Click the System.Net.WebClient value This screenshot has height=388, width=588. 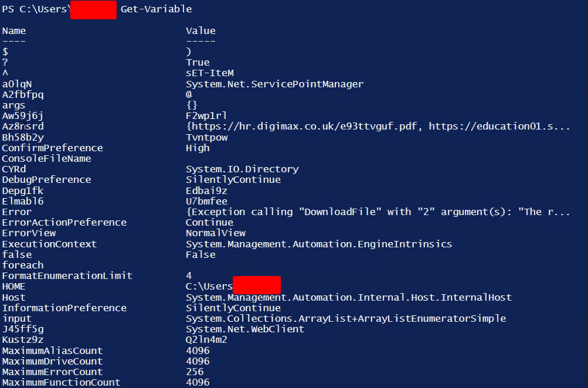[x=245, y=329]
